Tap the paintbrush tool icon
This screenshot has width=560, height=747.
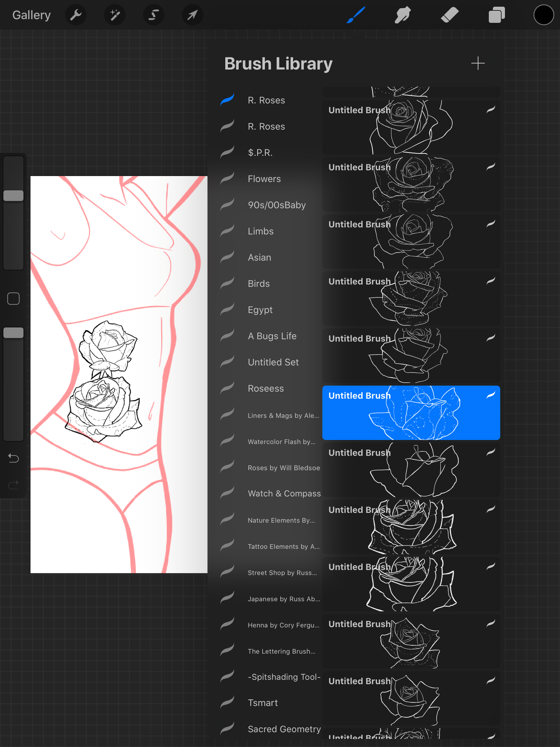pos(356,15)
